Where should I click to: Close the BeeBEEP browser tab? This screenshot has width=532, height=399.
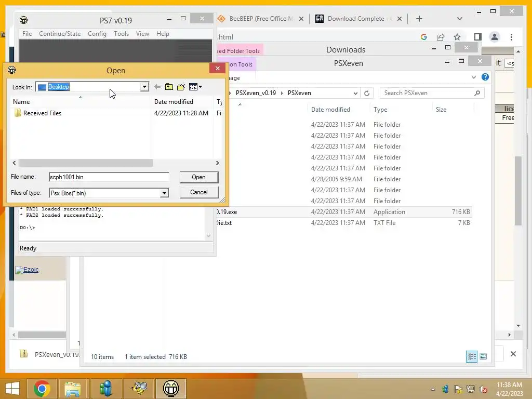pyautogui.click(x=301, y=19)
